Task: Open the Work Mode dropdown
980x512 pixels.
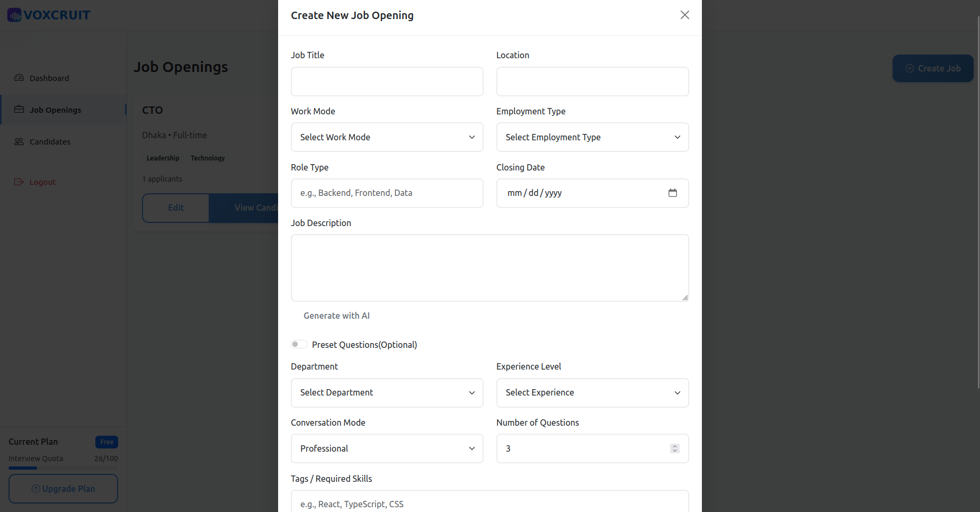Action: click(x=387, y=137)
